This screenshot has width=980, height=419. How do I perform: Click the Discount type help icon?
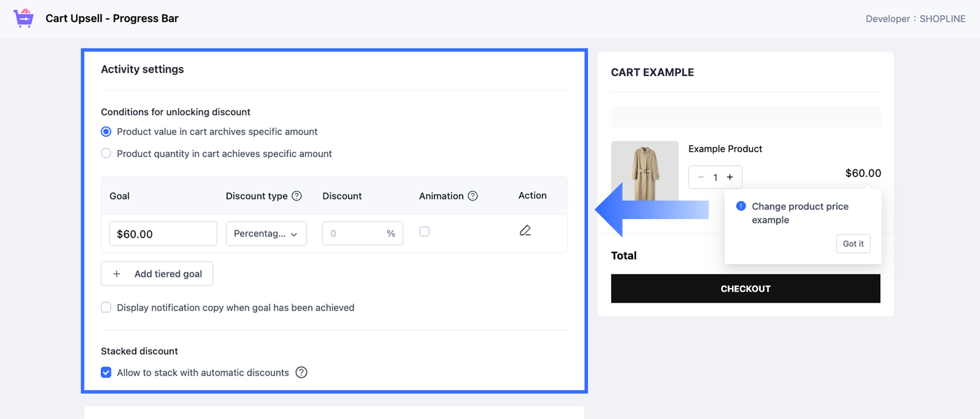point(297,196)
